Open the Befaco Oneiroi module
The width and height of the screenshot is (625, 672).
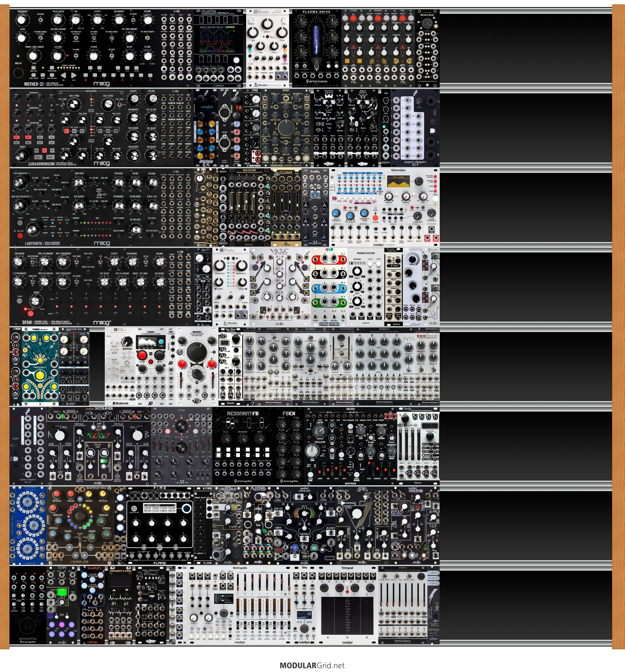pyautogui.click(x=350, y=446)
